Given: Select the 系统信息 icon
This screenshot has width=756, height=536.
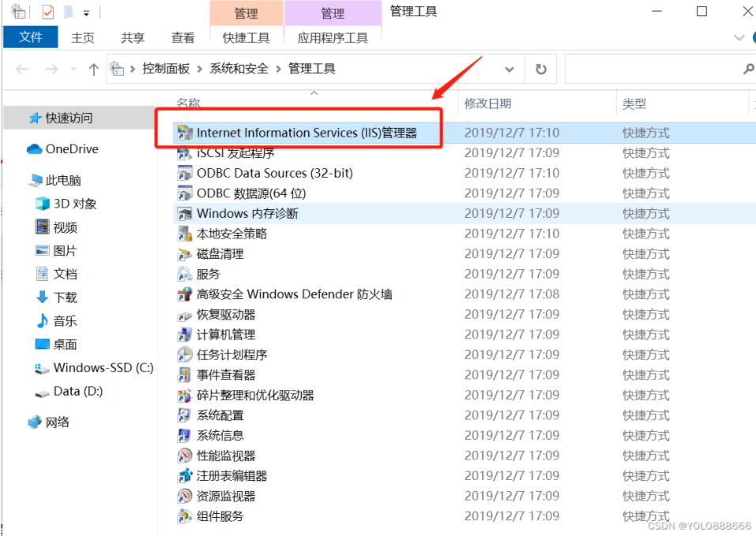Looking at the screenshot, I should [x=184, y=435].
